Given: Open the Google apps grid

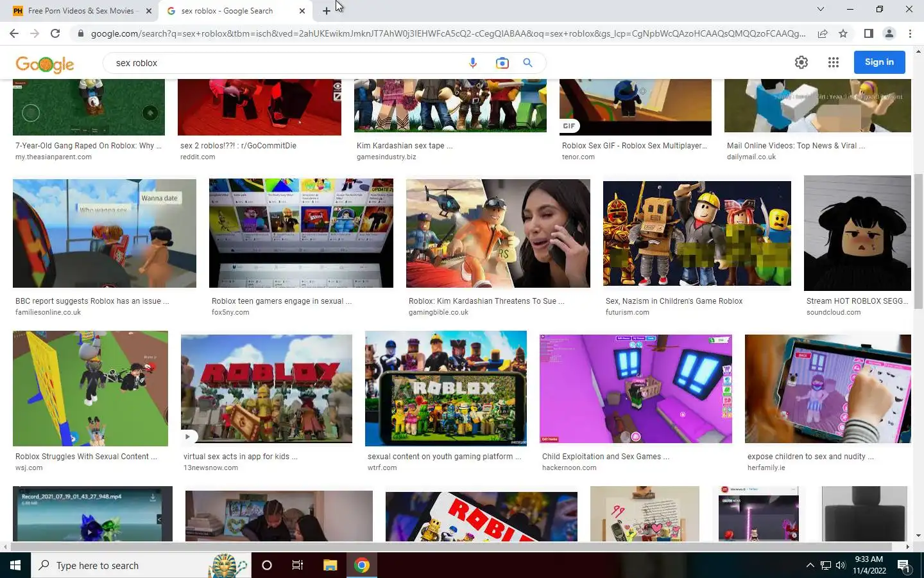Looking at the screenshot, I should point(834,62).
